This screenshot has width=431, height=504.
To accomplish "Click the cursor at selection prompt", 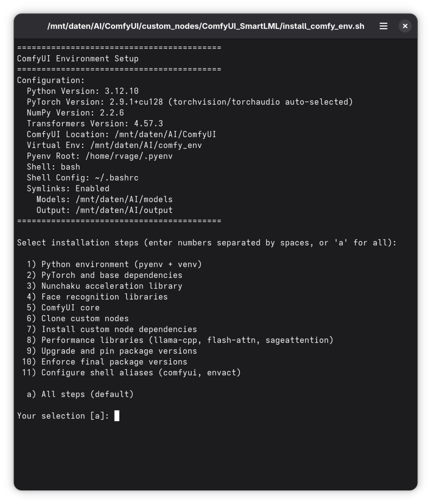I will (x=117, y=415).
